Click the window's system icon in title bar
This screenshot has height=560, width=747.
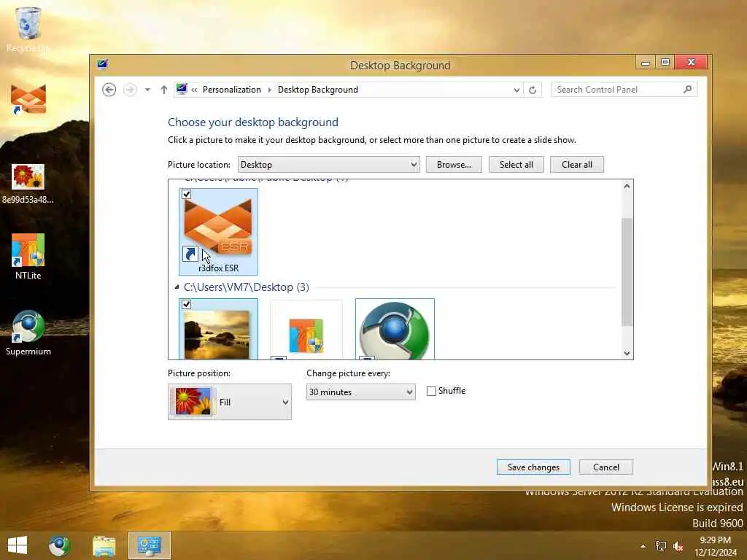pyautogui.click(x=102, y=64)
